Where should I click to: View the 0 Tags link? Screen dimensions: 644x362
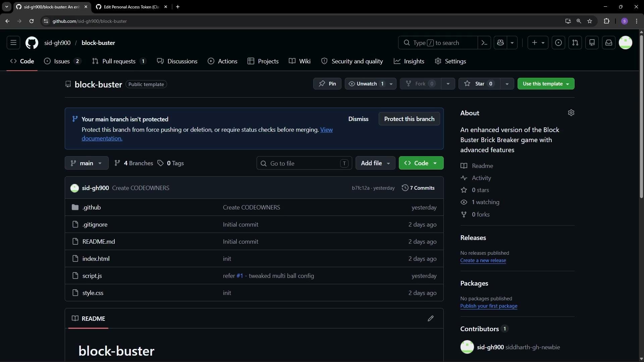pos(171,163)
